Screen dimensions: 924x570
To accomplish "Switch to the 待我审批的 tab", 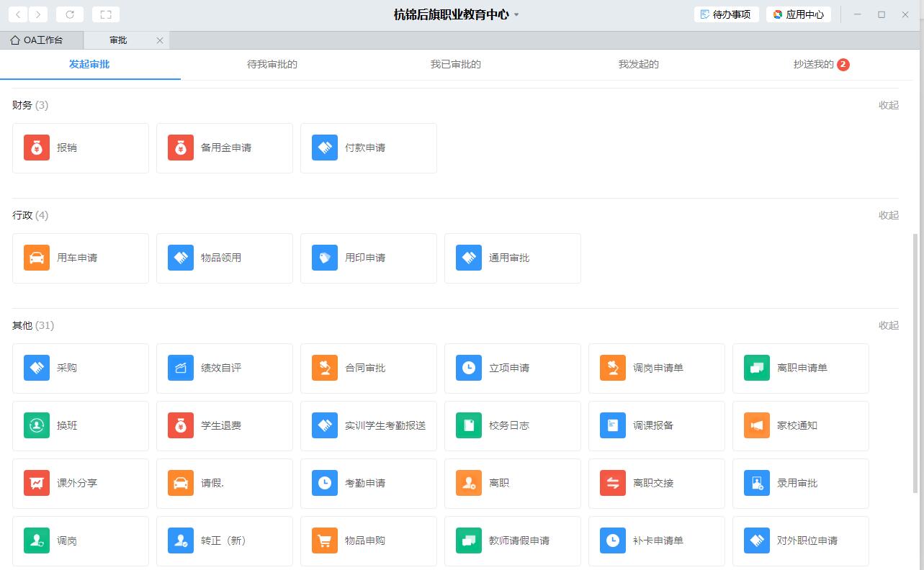I will (x=272, y=65).
